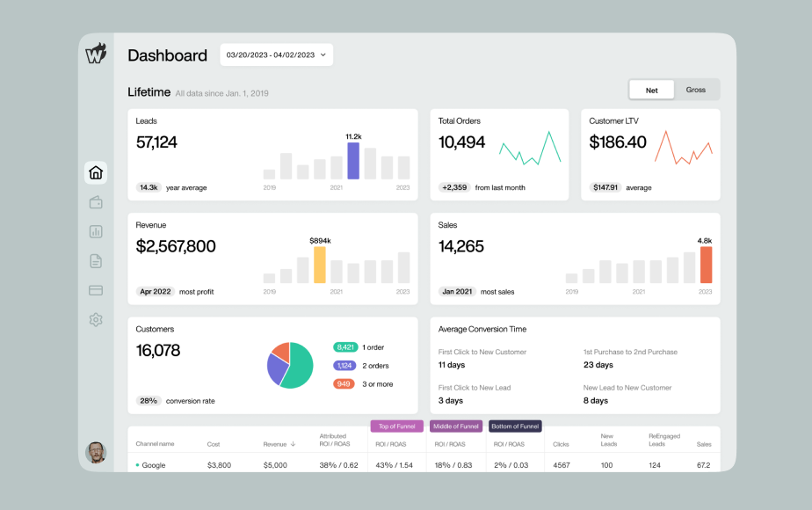812x510 pixels.
Task: Click the $147.91 average badge
Action: [x=605, y=187]
